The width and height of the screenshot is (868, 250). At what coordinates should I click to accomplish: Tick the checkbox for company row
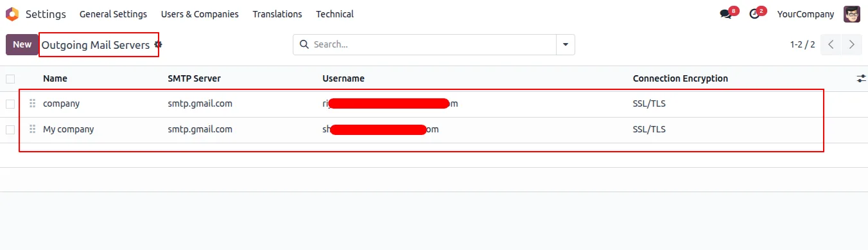10,104
